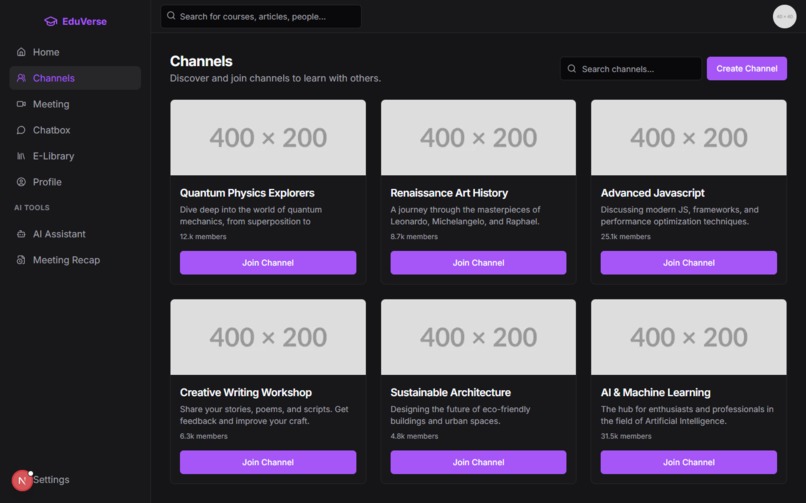
Task: Click the AI & Machine Learning cover image
Action: click(x=689, y=337)
